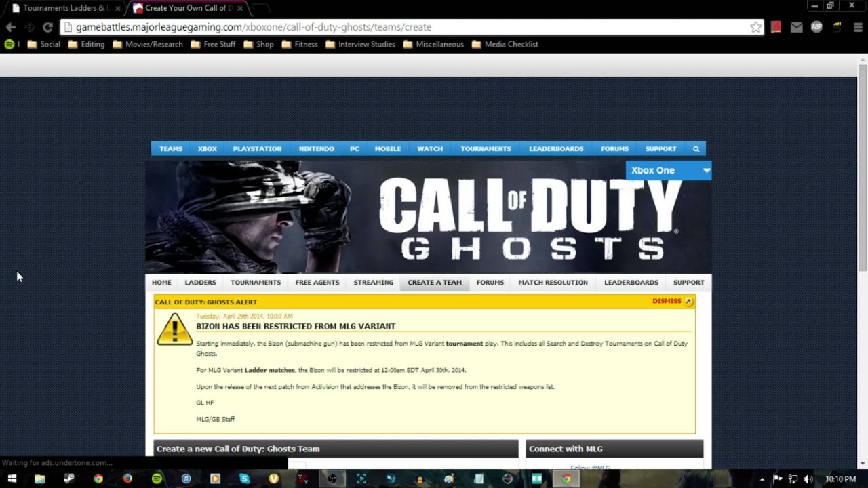868x488 pixels.
Task: Open HOME in the Ghosts game menu
Action: point(161,282)
